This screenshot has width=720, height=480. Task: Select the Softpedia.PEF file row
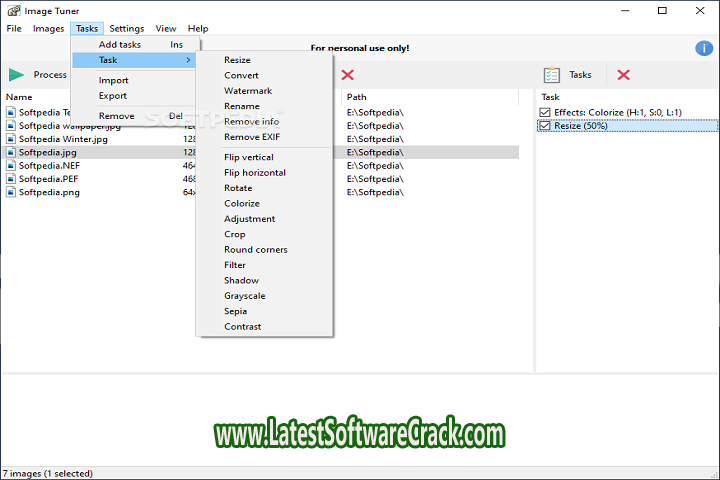click(x=261, y=179)
